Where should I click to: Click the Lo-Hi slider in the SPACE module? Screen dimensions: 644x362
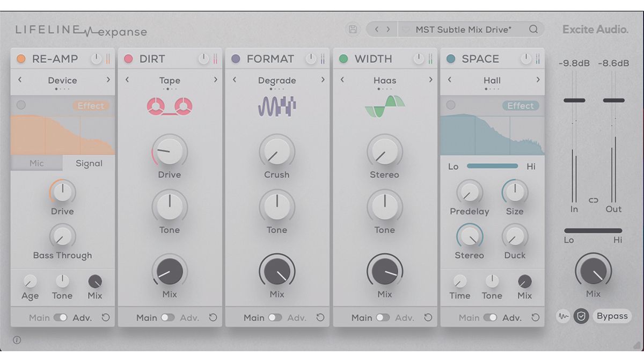pyautogui.click(x=492, y=167)
